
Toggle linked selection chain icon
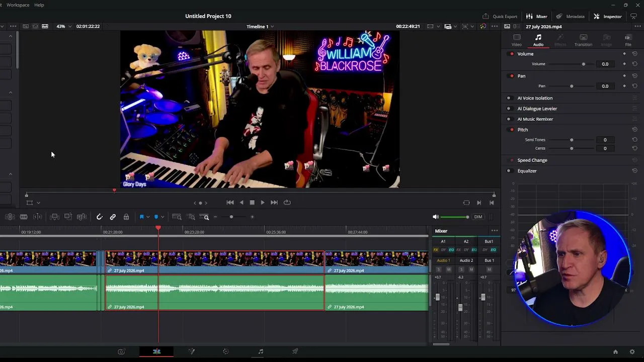(x=113, y=217)
